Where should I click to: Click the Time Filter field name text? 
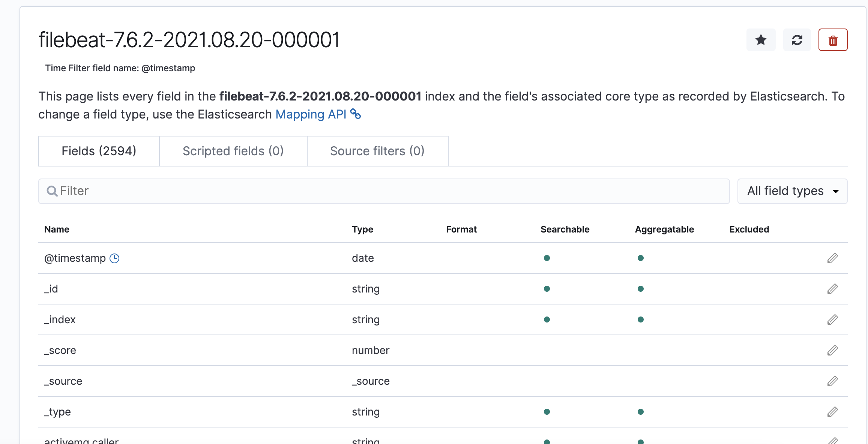pos(120,68)
